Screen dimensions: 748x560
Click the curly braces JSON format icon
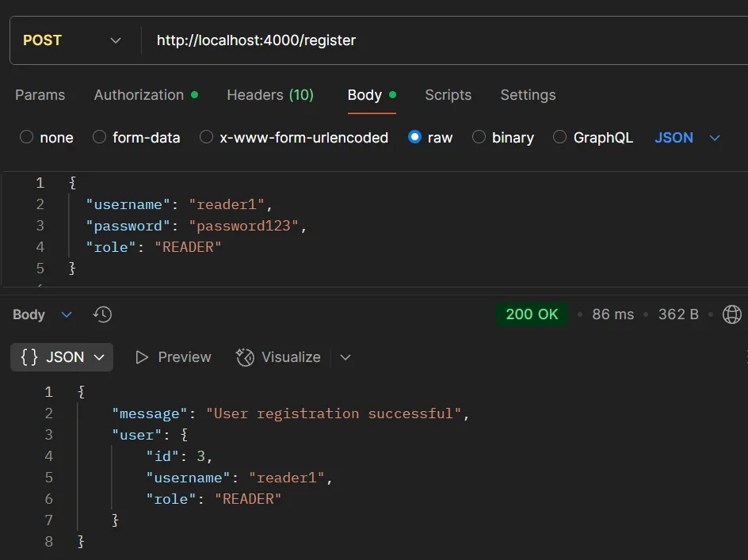(29, 357)
